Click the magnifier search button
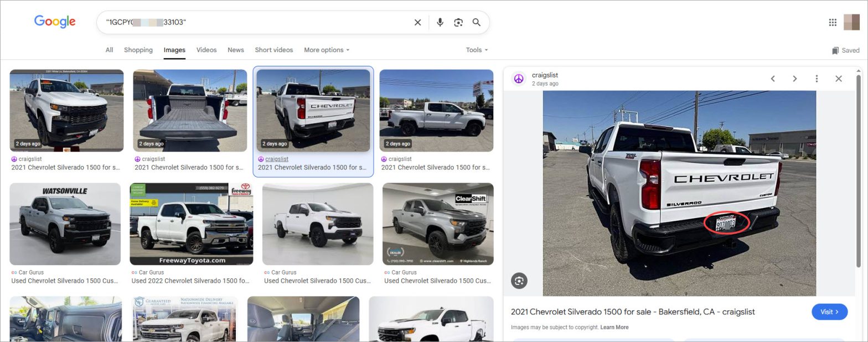 coord(476,22)
